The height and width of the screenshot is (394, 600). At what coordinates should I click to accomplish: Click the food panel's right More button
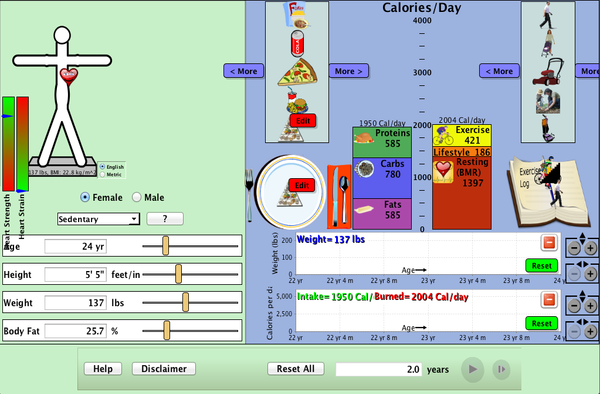pos(349,71)
